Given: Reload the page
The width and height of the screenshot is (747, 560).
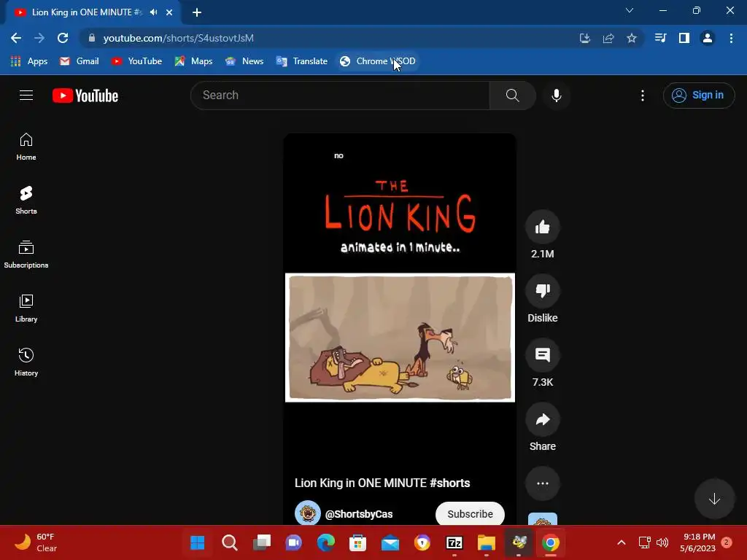Looking at the screenshot, I should pos(63,38).
